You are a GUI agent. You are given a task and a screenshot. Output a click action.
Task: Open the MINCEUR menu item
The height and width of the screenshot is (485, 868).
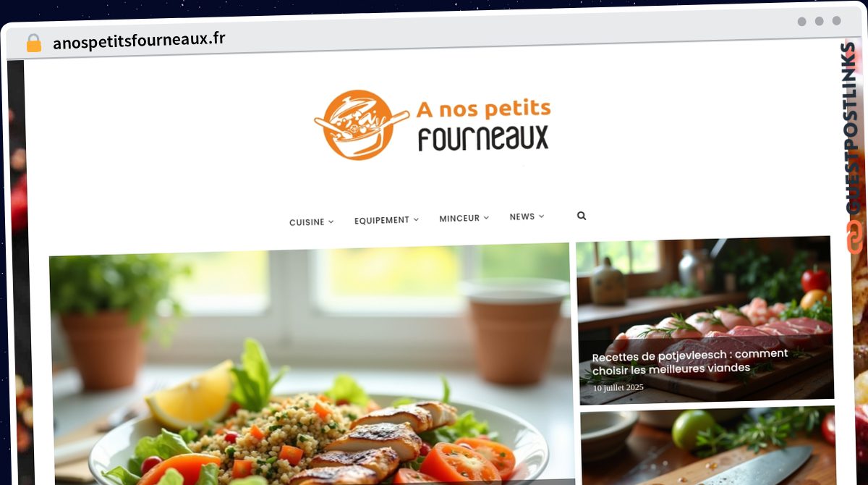tap(459, 218)
